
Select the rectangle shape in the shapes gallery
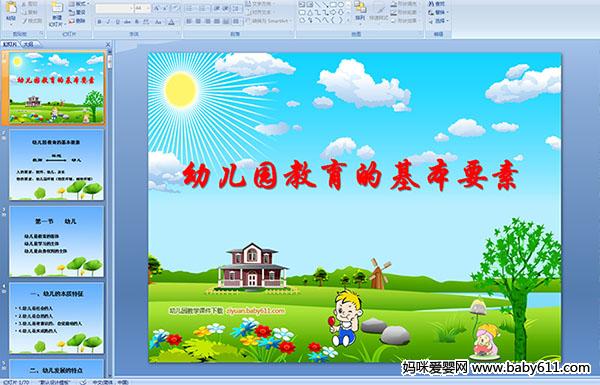click(x=333, y=4)
